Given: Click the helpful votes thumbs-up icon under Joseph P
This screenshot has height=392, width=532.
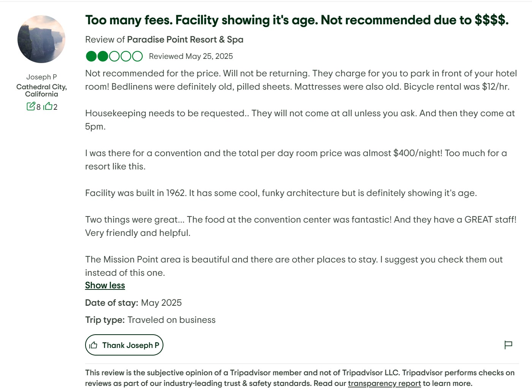Looking at the screenshot, I should [48, 106].
